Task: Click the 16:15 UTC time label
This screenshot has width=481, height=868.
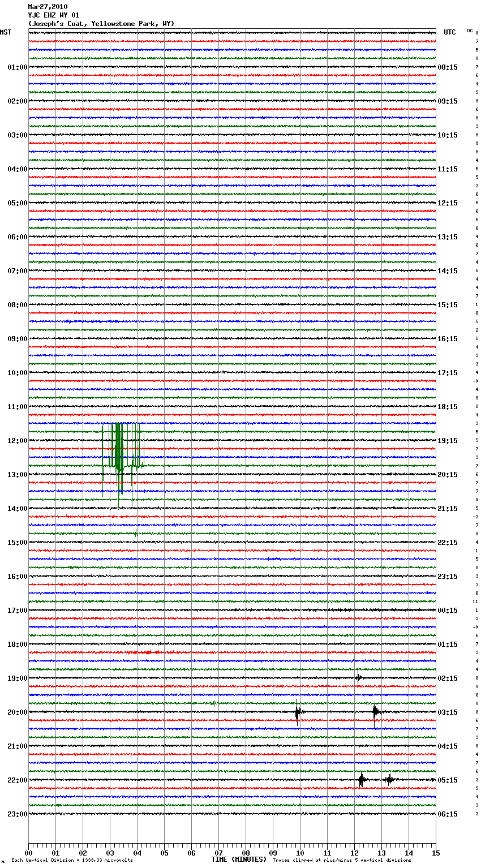Action: point(448,339)
